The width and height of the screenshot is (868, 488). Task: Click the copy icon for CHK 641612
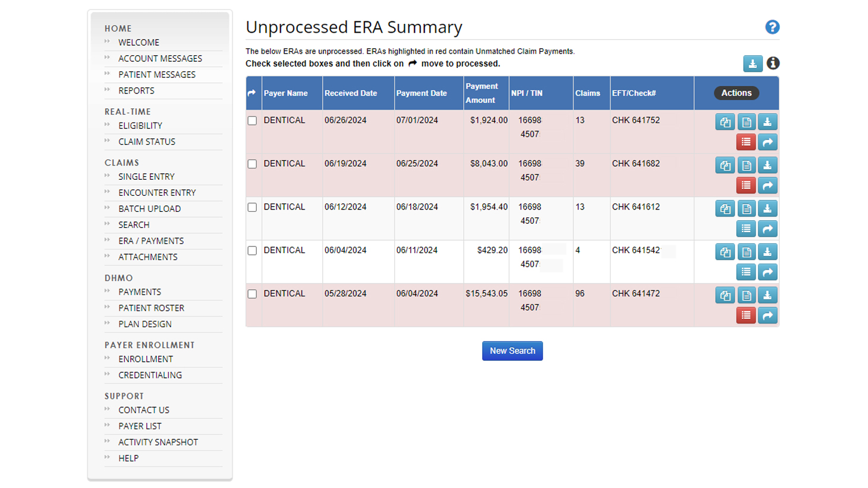point(725,209)
